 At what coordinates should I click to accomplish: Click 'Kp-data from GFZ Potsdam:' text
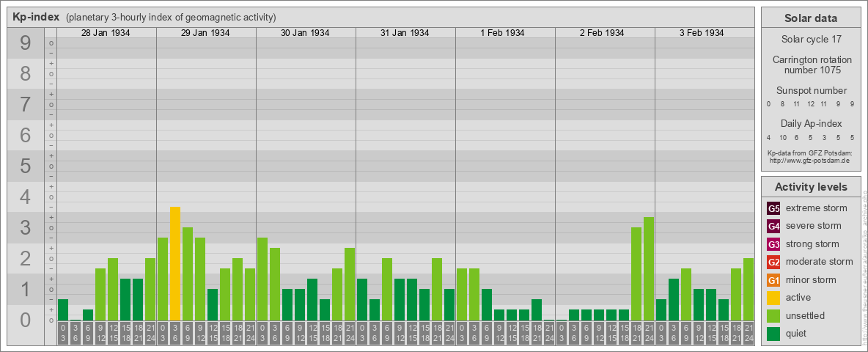pos(809,153)
